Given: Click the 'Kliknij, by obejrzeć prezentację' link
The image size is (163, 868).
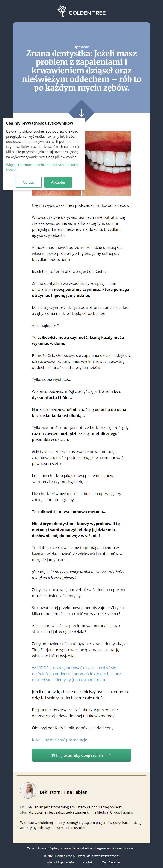Looking at the screenshot, I should (x=60, y=740).
